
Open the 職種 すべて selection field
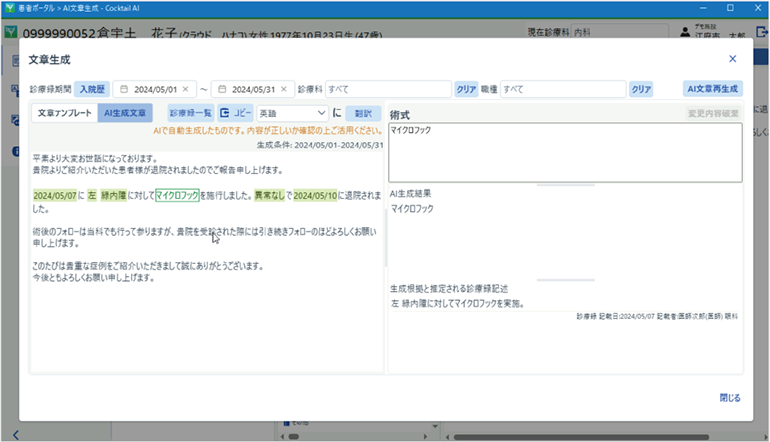(x=563, y=89)
